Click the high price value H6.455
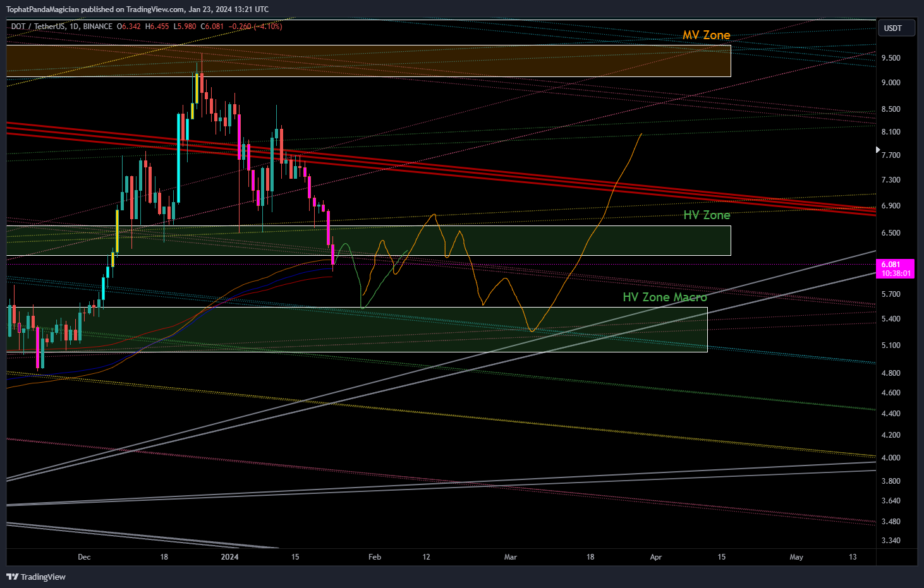This screenshot has height=588, width=924. (x=157, y=27)
